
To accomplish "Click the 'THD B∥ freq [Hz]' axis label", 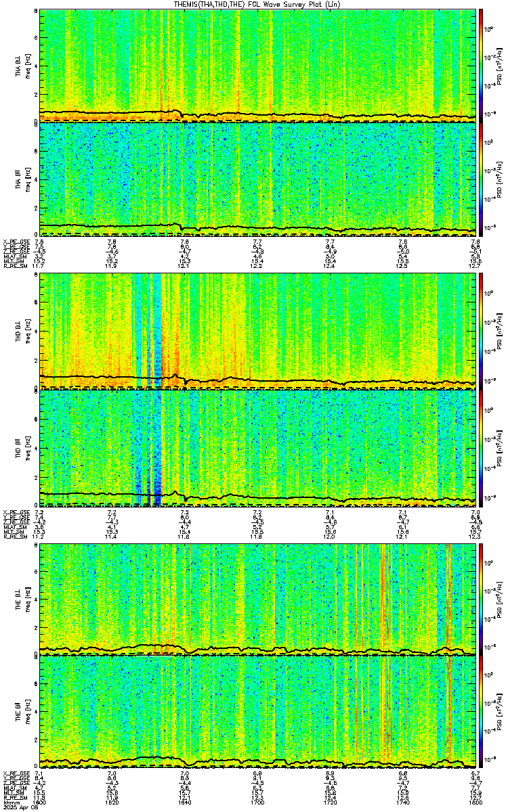I will coord(22,447).
